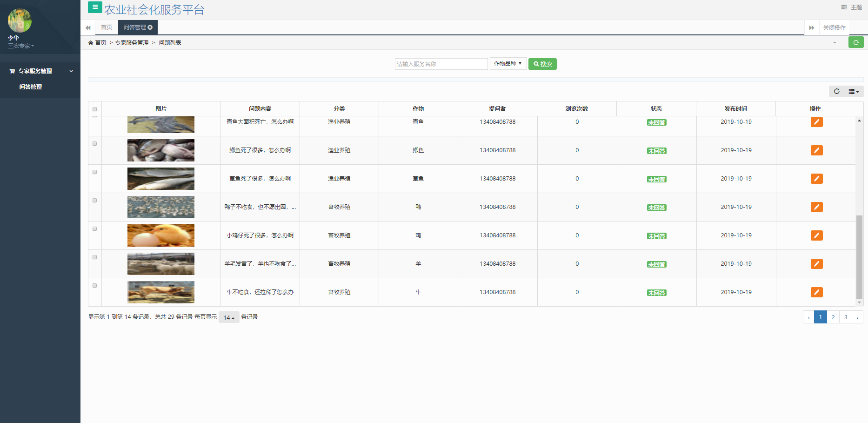This screenshot has height=423, width=868.
Task: Click the edit icon for the 鲫鱼 row
Action: pos(816,150)
